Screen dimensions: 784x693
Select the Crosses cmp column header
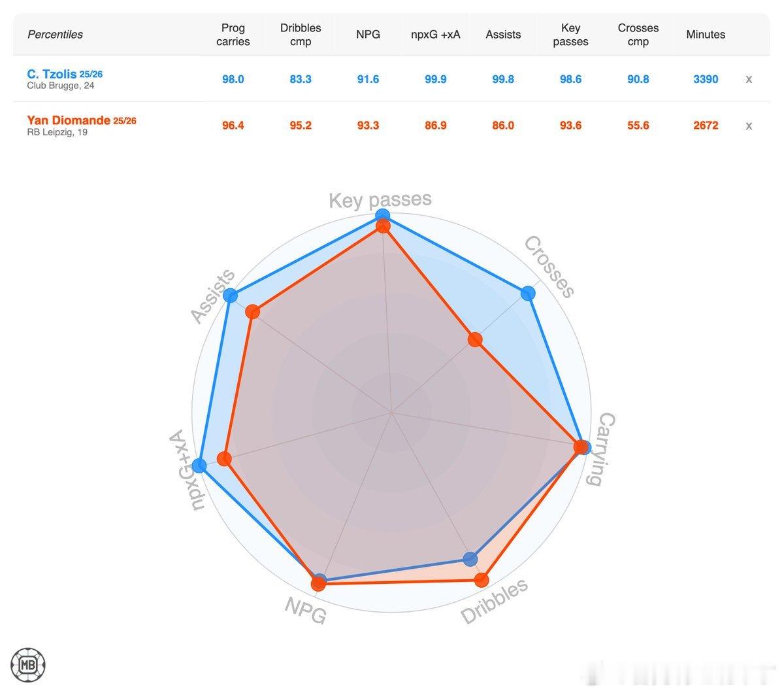click(x=638, y=35)
